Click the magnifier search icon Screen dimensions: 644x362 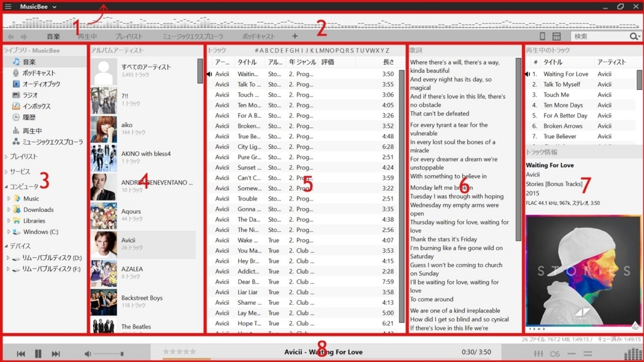coord(634,36)
